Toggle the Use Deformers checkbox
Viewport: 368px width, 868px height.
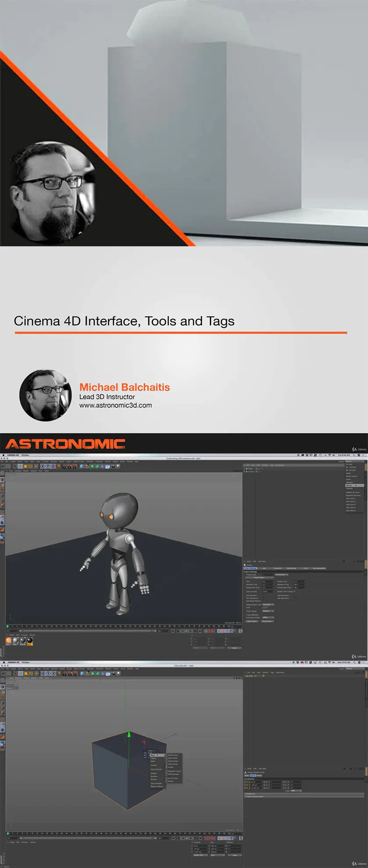click(x=294, y=598)
